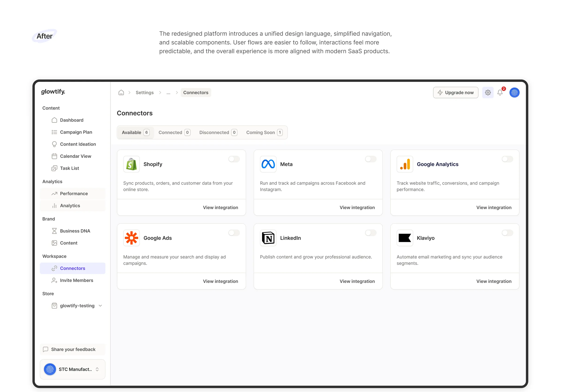561x392 pixels.
Task: Enable the Meta connector toggle
Action: click(371, 159)
